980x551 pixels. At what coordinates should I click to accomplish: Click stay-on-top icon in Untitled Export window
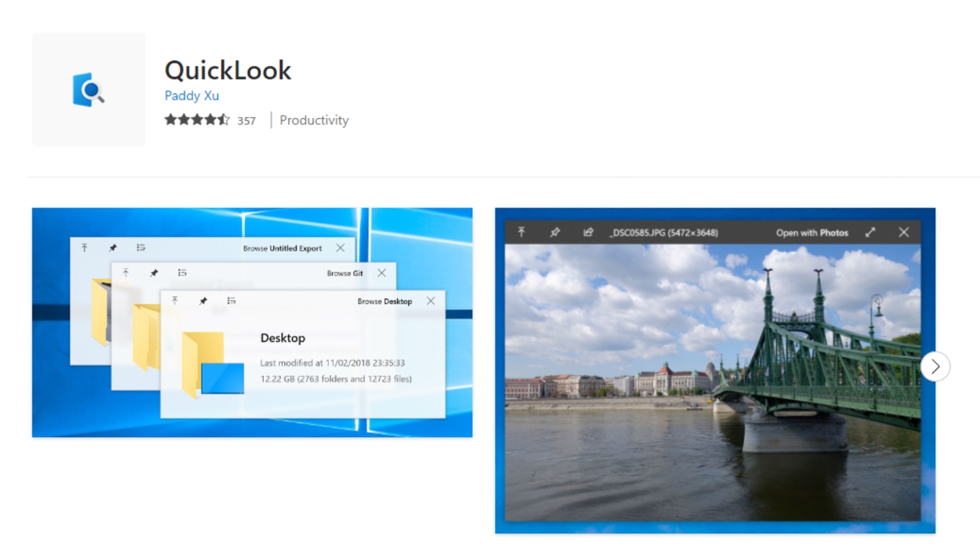pyautogui.click(x=85, y=248)
